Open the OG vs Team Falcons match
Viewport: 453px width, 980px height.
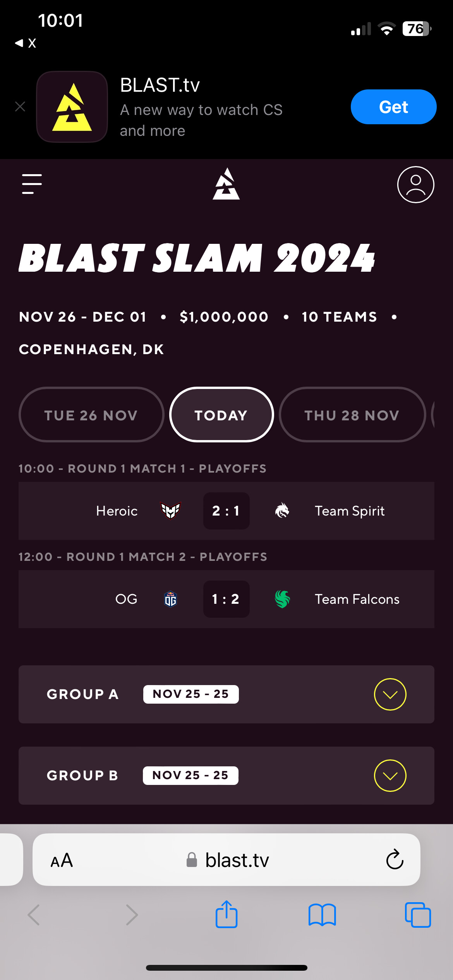click(226, 599)
